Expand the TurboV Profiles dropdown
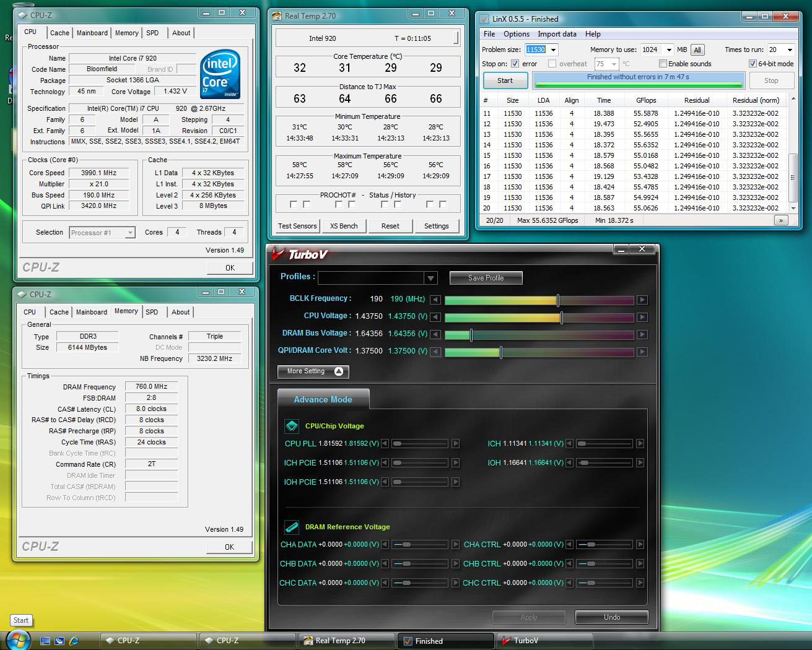812x650 pixels. [x=431, y=278]
